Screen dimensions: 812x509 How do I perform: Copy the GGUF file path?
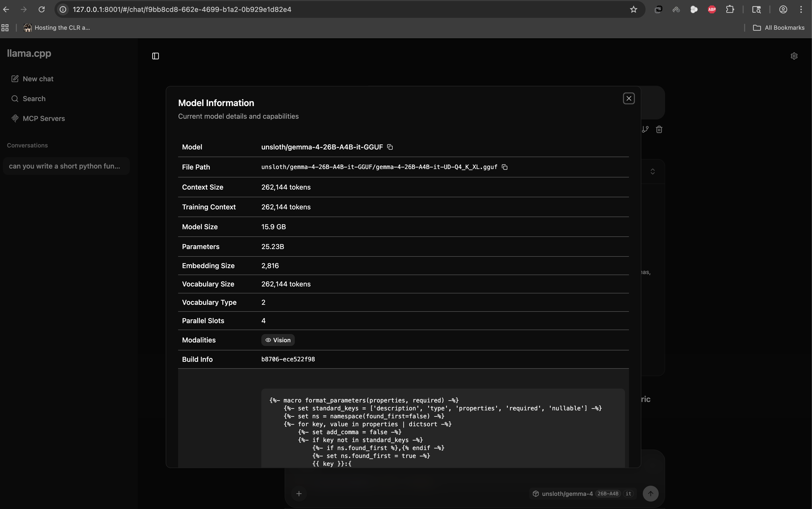click(504, 167)
